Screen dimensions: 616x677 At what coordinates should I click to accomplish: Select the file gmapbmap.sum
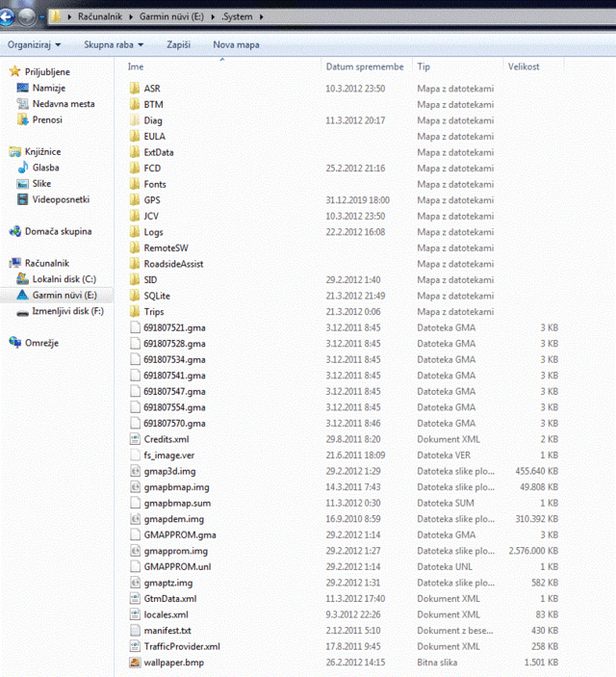click(177, 503)
